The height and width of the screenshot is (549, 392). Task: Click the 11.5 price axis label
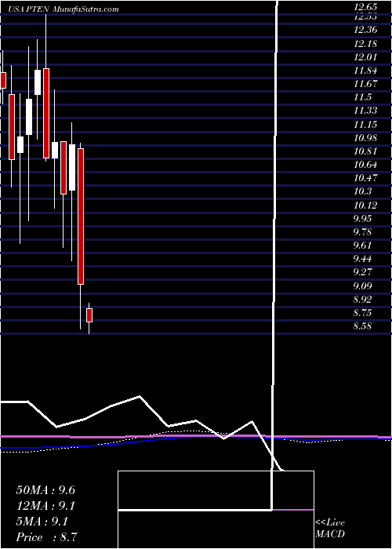362,97
